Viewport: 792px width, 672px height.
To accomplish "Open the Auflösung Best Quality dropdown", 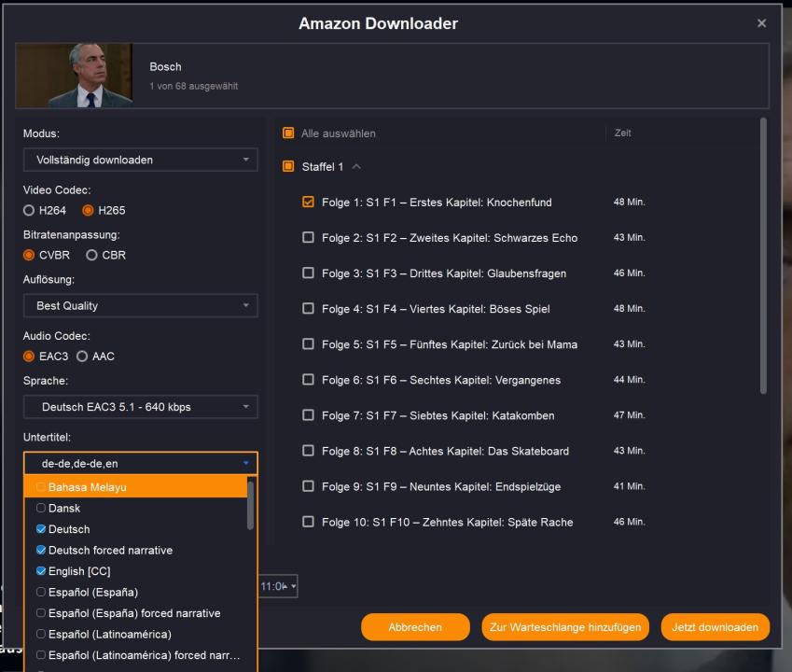I will pos(140,305).
